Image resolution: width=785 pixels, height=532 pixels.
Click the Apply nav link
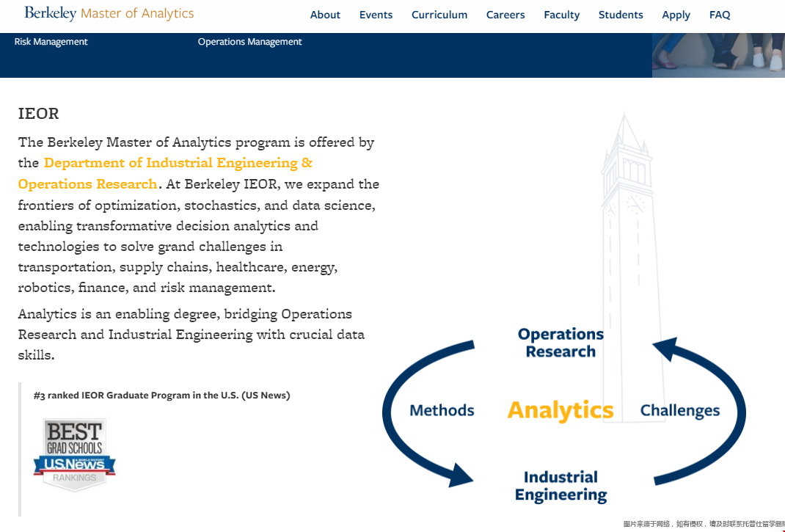[676, 15]
